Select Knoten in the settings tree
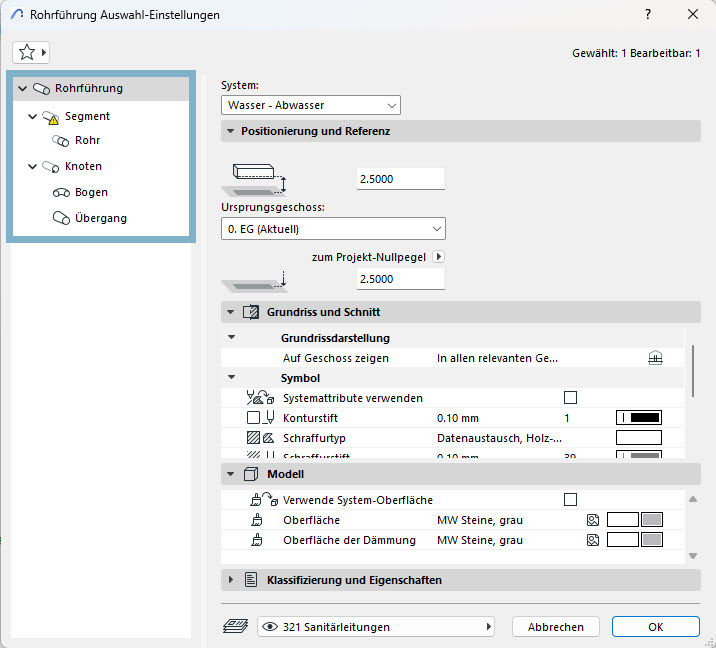 coord(83,166)
